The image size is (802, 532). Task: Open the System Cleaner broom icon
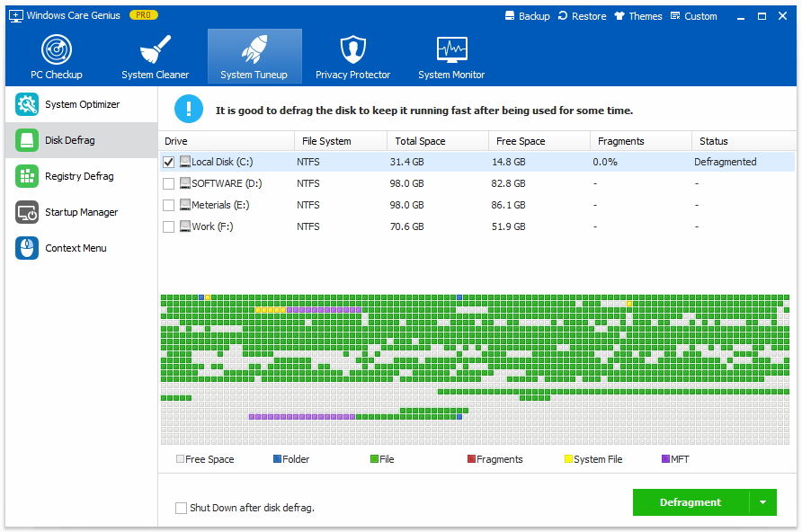tap(155, 49)
